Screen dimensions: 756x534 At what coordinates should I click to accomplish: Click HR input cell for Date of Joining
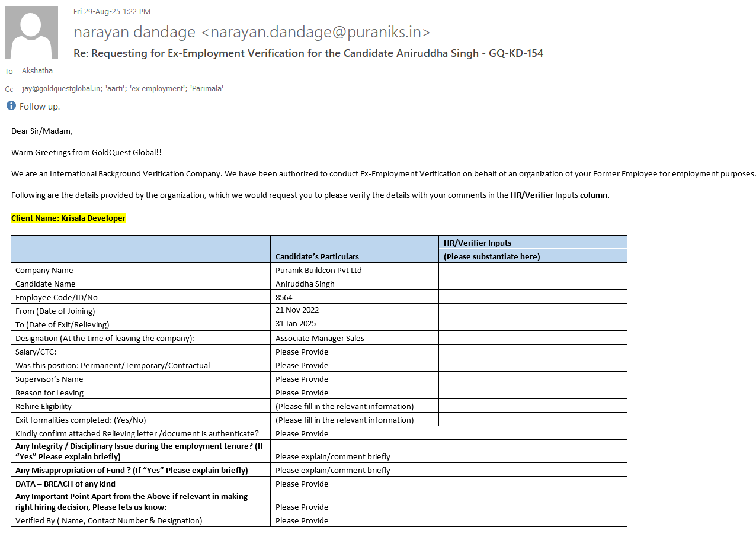point(532,310)
